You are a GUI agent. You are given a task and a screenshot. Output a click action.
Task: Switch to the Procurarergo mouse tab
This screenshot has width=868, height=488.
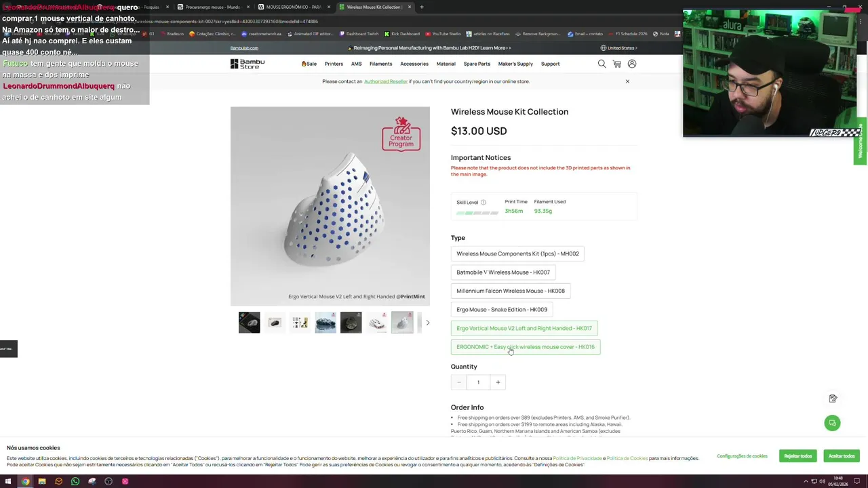(213, 7)
